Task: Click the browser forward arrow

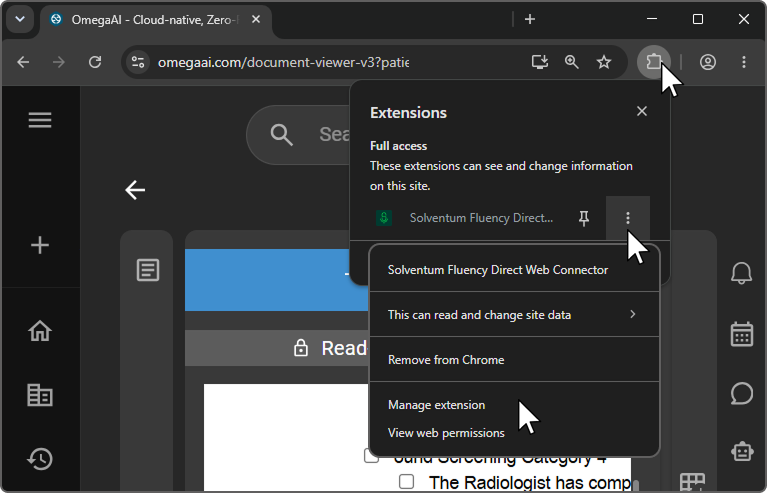Action: [59, 62]
